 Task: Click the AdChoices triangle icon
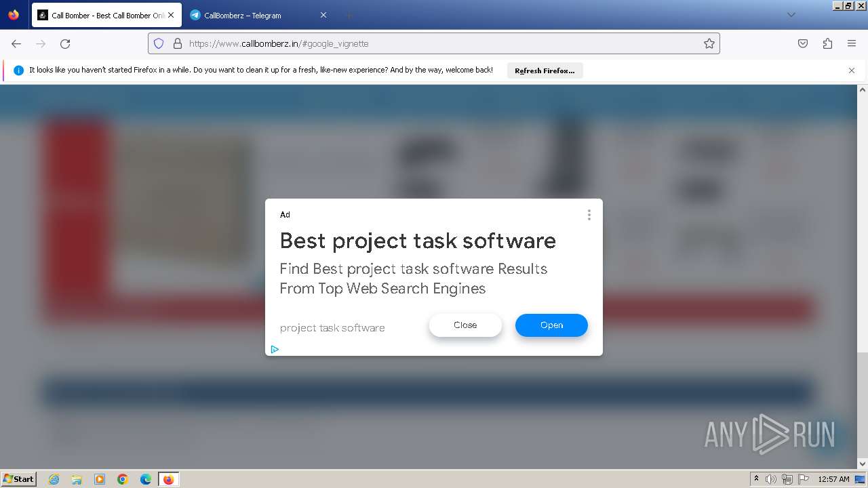275,350
